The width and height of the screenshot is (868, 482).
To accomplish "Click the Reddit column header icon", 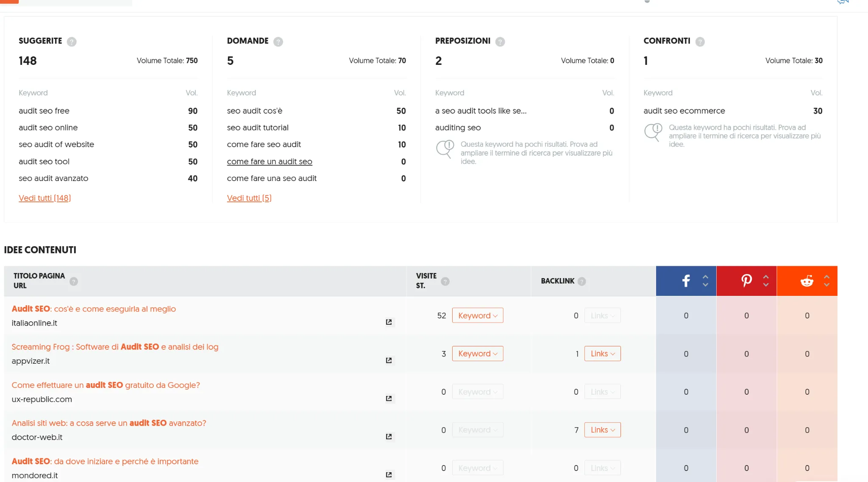I will click(x=807, y=281).
